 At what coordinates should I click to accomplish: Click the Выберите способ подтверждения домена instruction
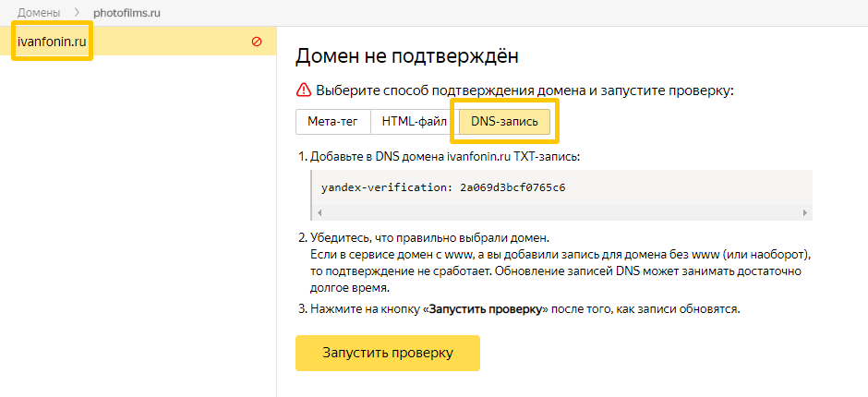524,90
